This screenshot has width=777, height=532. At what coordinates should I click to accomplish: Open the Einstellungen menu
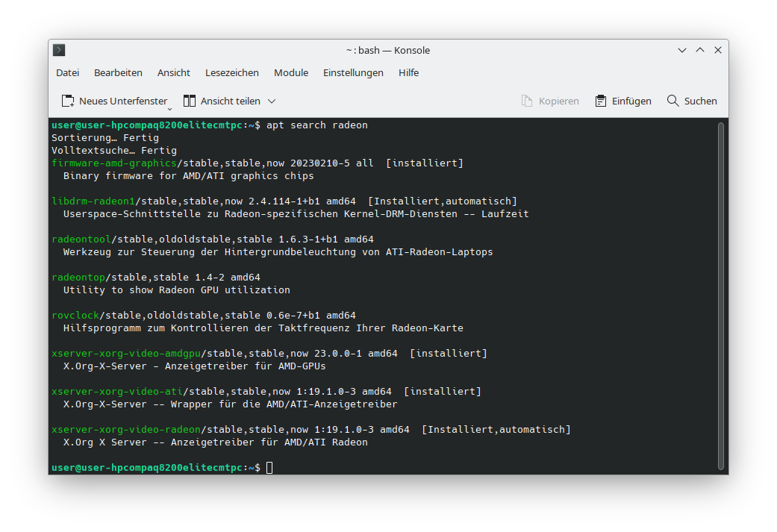353,72
